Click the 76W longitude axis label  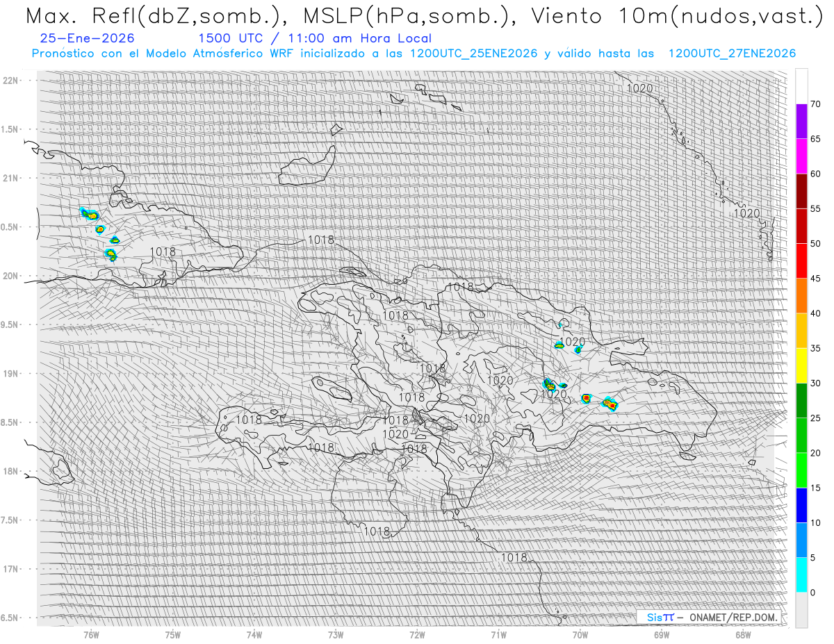[92, 635]
